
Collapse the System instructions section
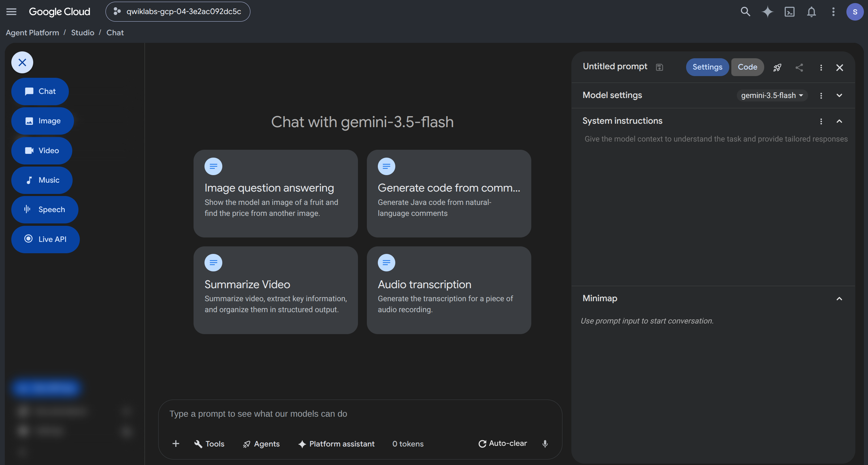839,121
